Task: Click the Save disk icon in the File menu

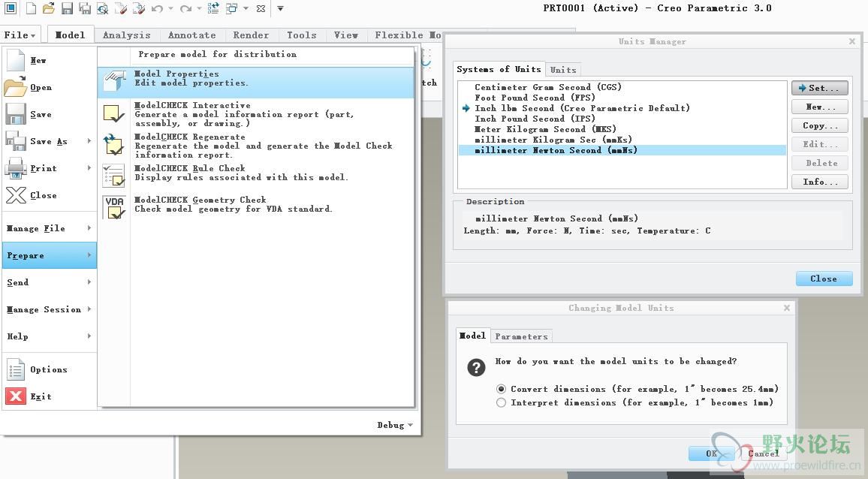Action: point(16,114)
